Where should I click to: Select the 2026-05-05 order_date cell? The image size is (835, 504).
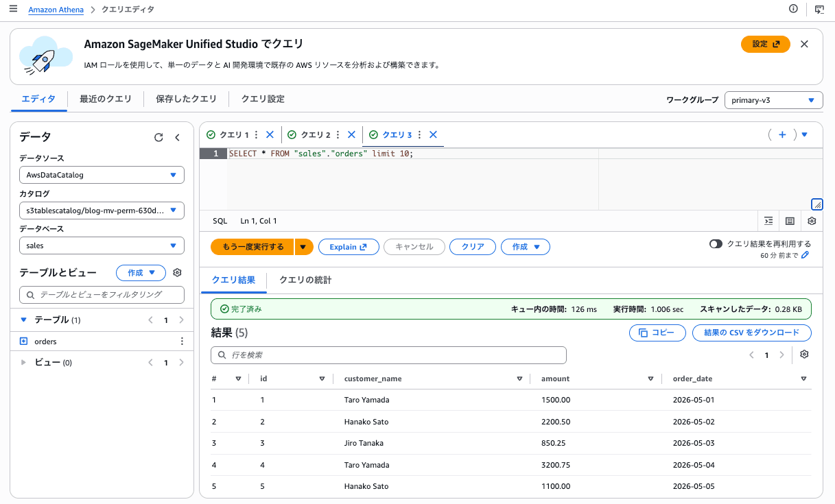point(694,486)
